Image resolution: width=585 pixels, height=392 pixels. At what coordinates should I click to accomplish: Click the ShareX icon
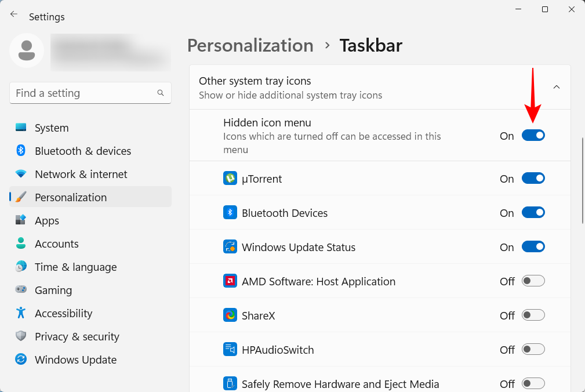tap(230, 315)
